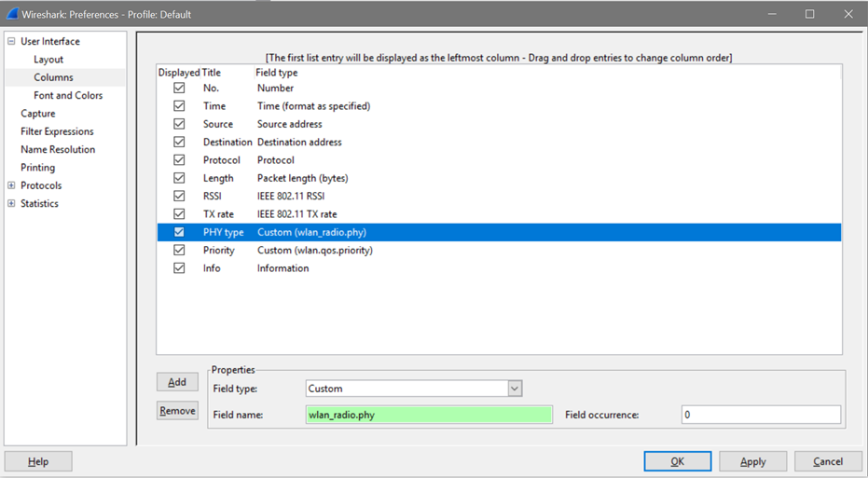Hide the RSSI column via its checkbox
Image resolution: width=868 pixels, height=478 pixels.
click(179, 196)
